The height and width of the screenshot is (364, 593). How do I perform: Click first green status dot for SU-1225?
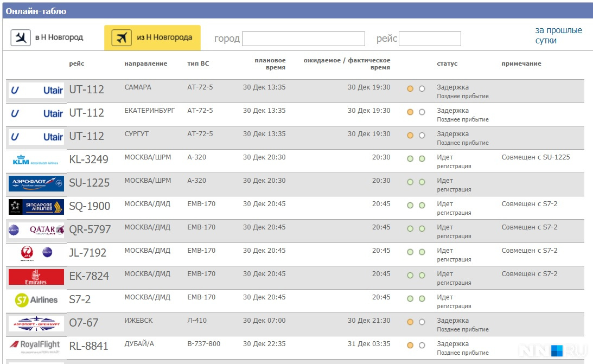(410, 182)
